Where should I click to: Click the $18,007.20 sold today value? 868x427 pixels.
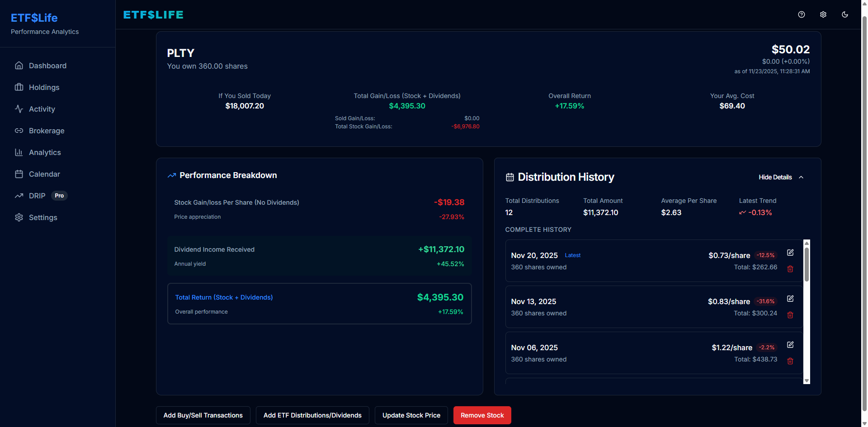245,106
